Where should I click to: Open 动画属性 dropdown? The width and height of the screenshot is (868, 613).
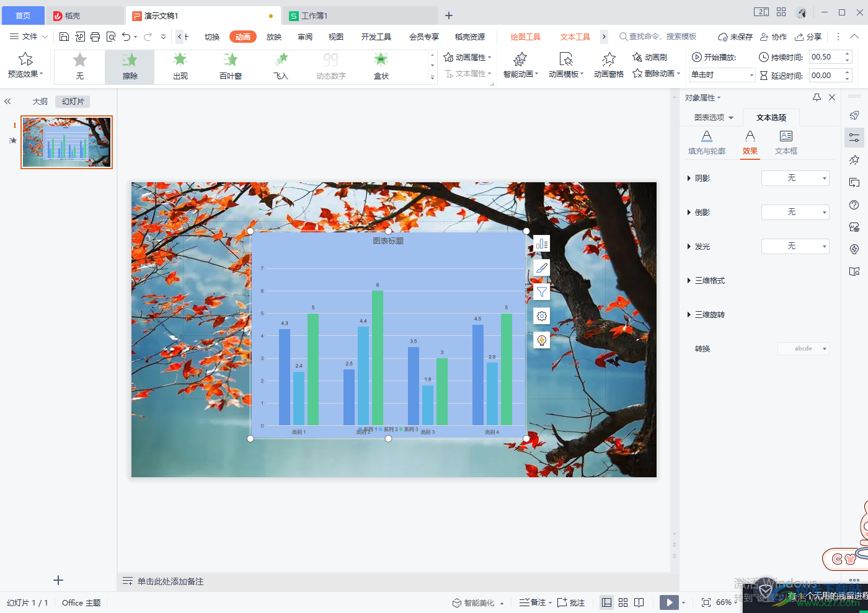click(467, 57)
